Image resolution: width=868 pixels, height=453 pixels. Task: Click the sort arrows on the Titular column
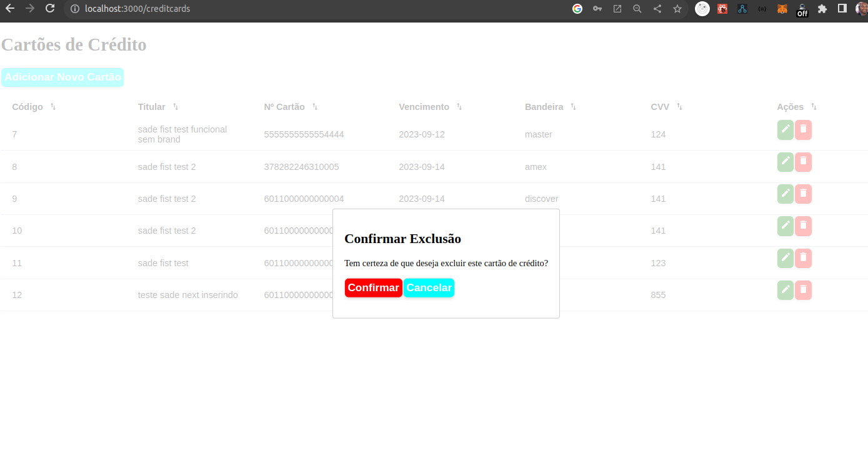175,107
